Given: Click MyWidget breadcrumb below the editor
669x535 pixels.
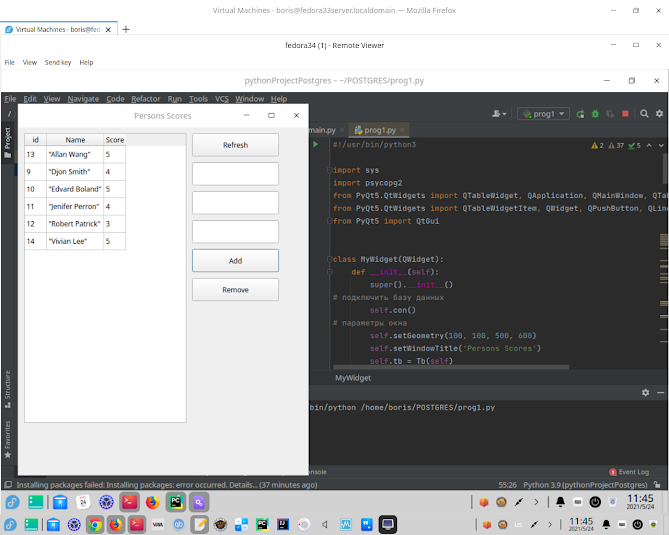Looking at the screenshot, I should click(352, 378).
